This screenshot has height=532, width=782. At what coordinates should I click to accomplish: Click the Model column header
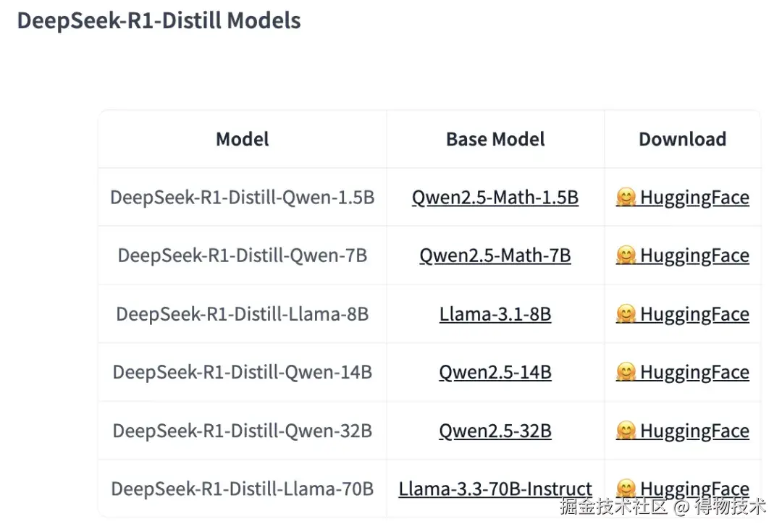(x=243, y=139)
